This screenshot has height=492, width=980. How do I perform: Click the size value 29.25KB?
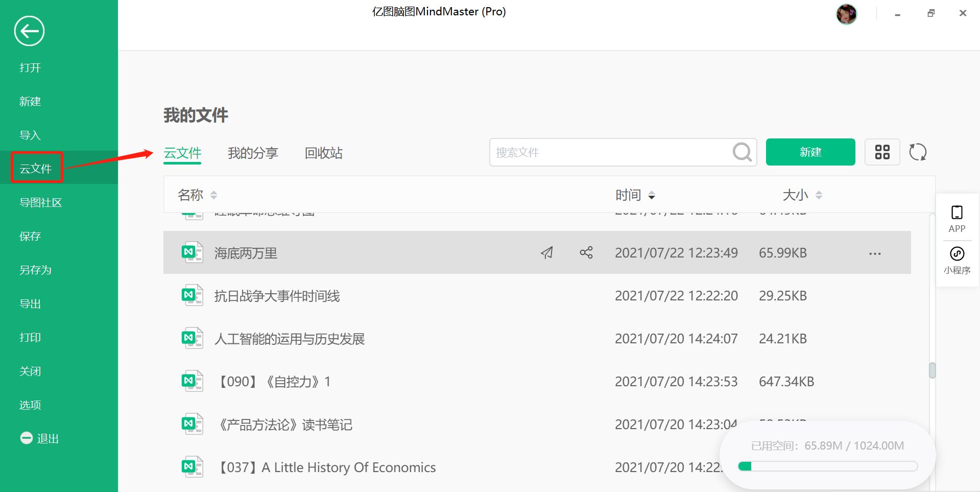783,296
